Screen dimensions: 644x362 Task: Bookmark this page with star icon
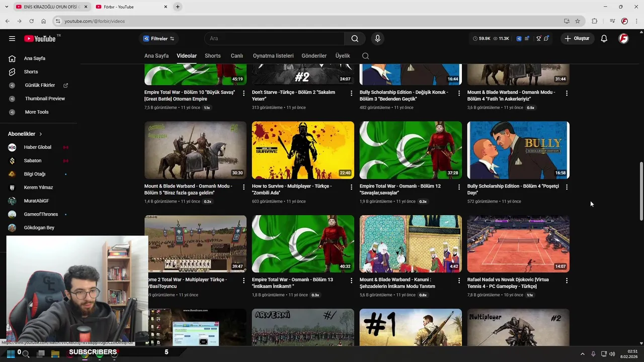coord(578,21)
